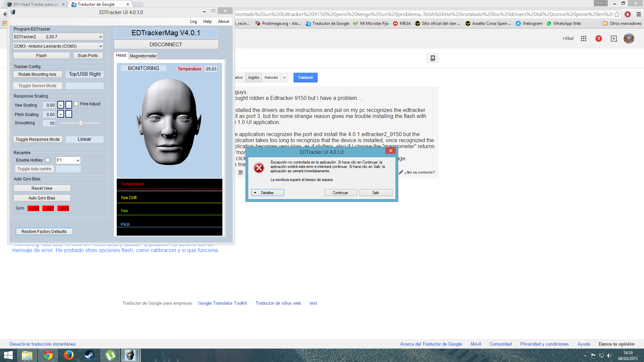Open Otros marcadores bookmarks folder
The height and width of the screenshot is (362, 644).
point(622,23)
